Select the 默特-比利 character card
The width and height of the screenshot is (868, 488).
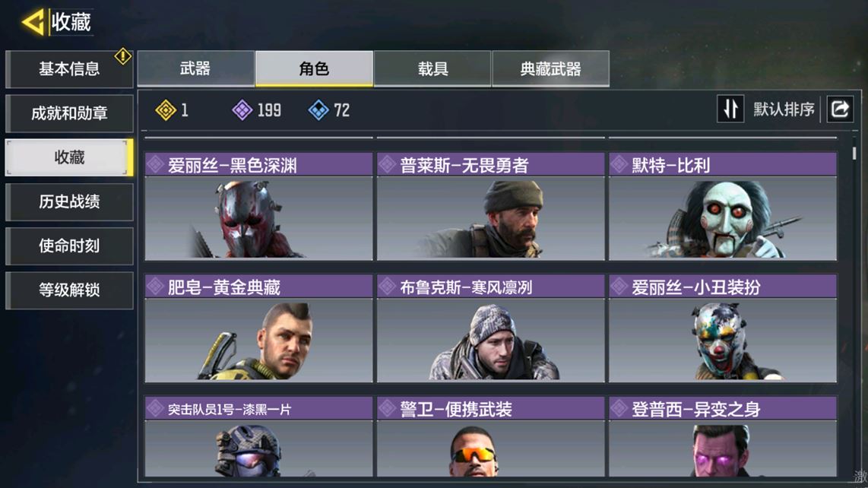point(723,207)
